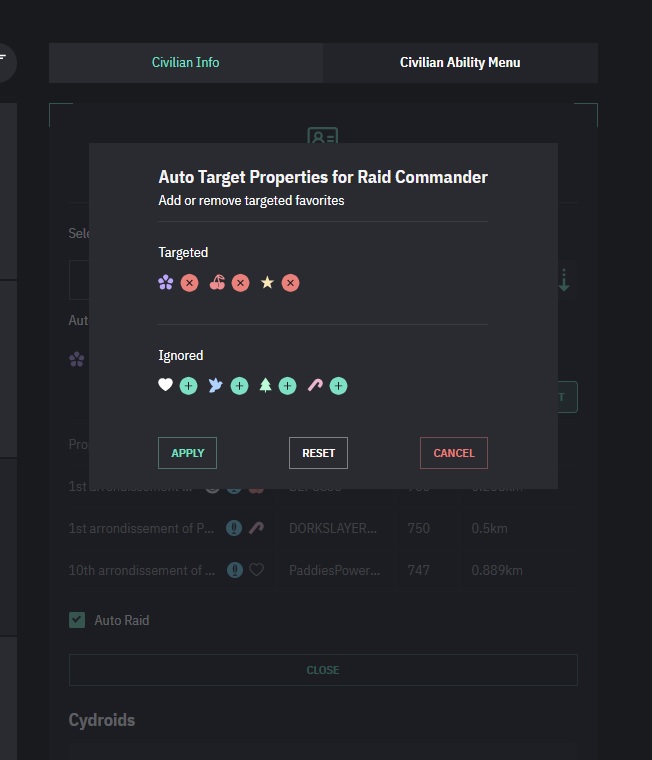Remove the star favorite from Targeted
The image size is (652, 760).
[290, 283]
